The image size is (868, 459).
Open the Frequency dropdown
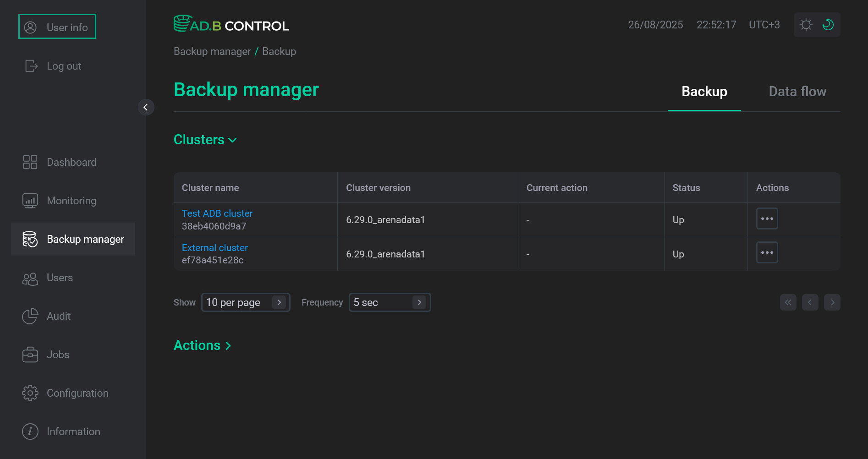click(x=389, y=302)
